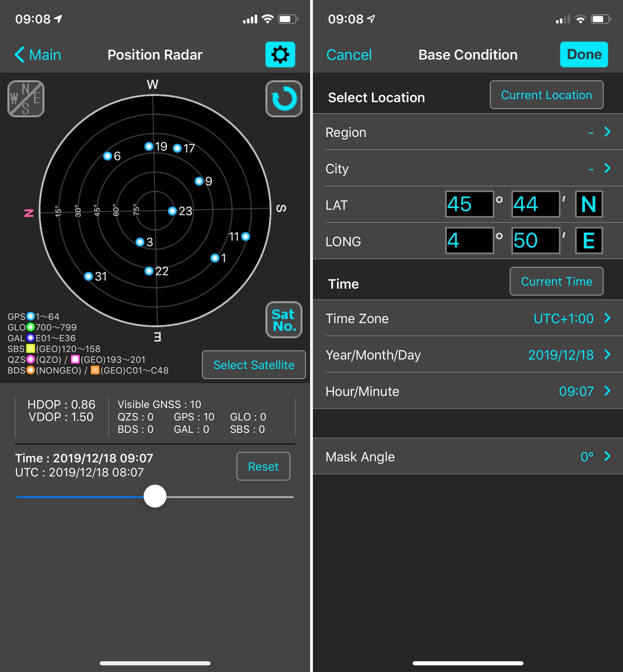Confirm Base Condition with Done
The image size is (623, 672).
click(x=584, y=54)
